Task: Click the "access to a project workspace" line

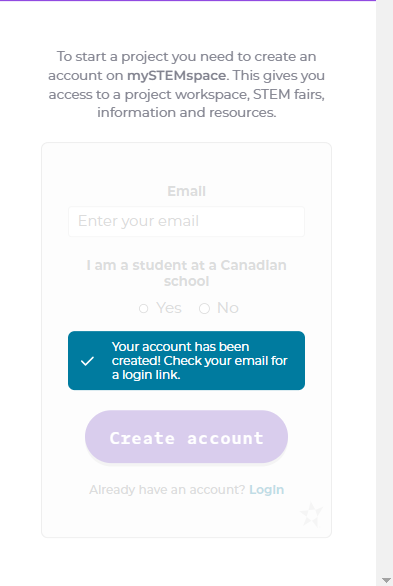Action: pos(186,94)
